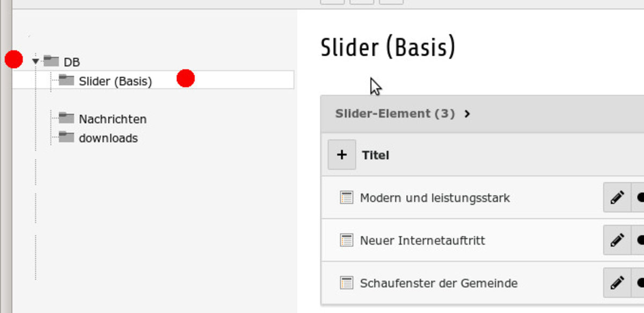Sort records by Titel column

(376, 155)
